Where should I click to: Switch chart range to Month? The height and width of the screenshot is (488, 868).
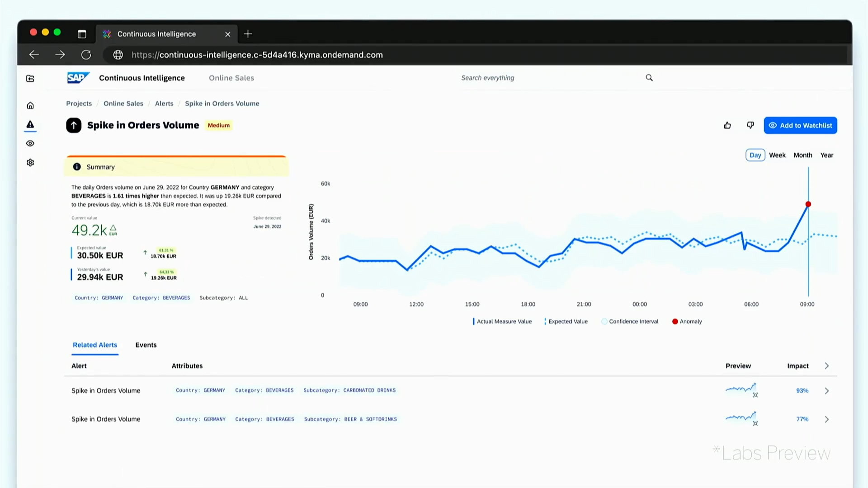(802, 155)
